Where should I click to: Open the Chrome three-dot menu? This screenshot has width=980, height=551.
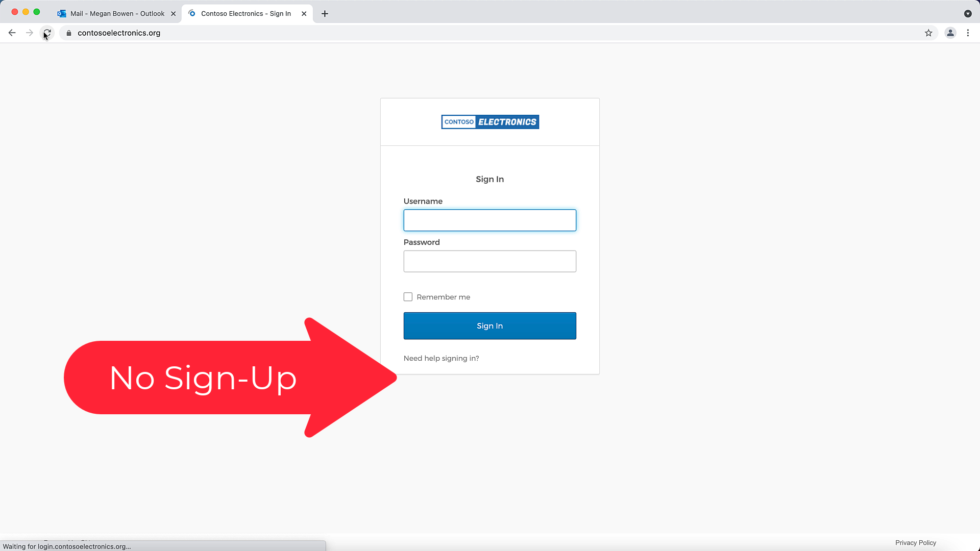point(968,33)
